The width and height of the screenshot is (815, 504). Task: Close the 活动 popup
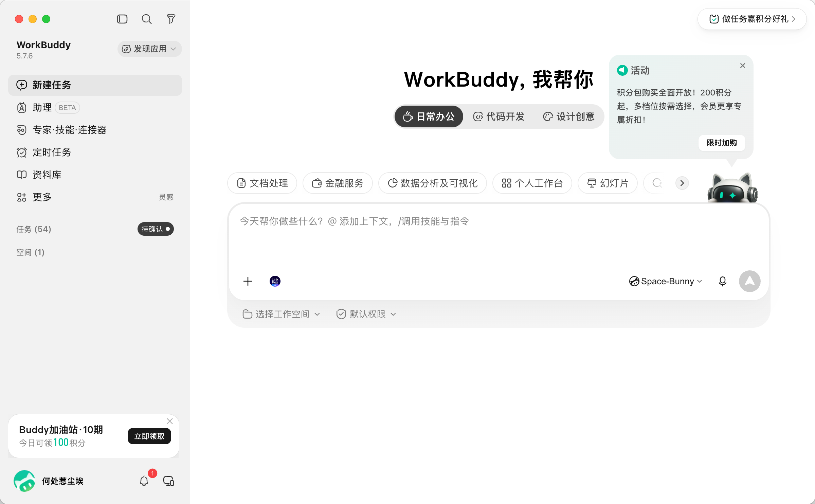tap(743, 66)
